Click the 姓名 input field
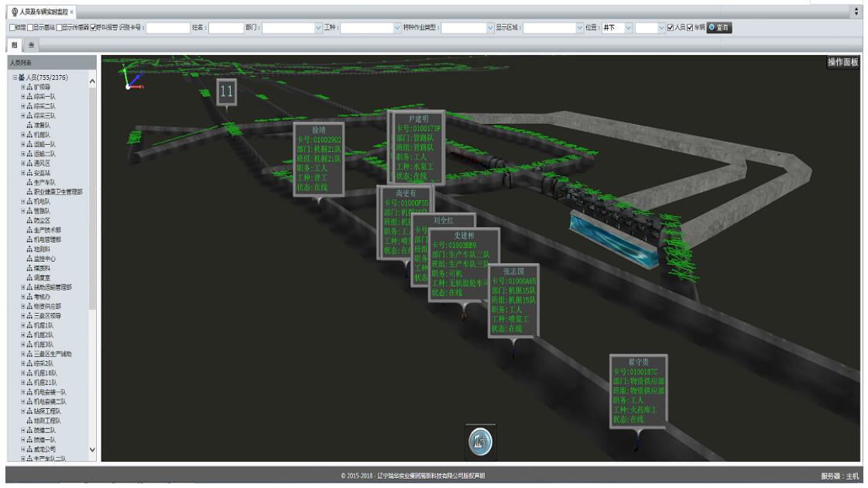The image size is (868, 488). click(x=226, y=28)
